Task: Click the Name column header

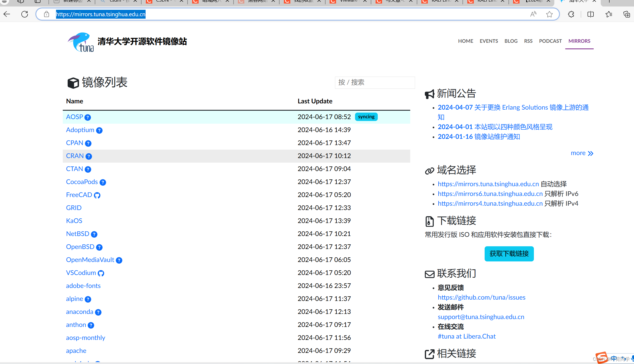Action: [74, 101]
